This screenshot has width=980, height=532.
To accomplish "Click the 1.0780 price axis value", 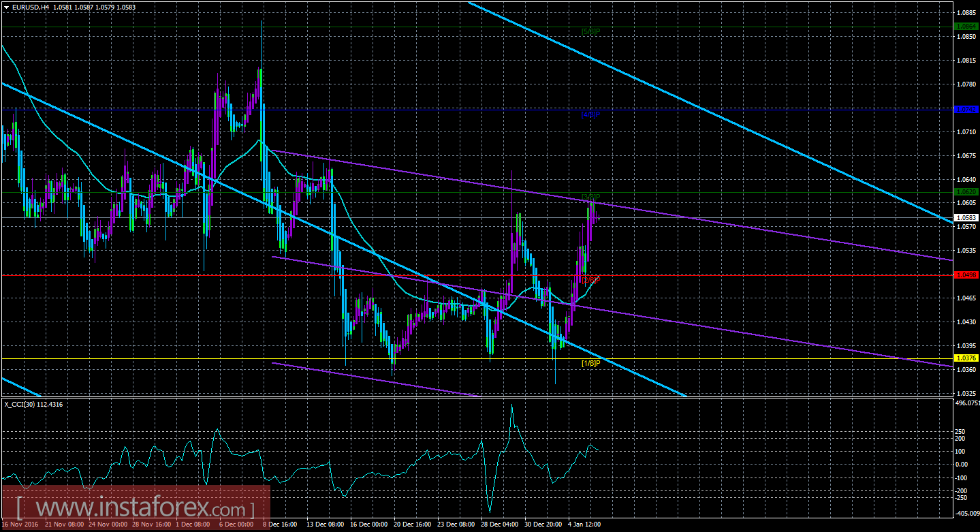I will coord(967,84).
